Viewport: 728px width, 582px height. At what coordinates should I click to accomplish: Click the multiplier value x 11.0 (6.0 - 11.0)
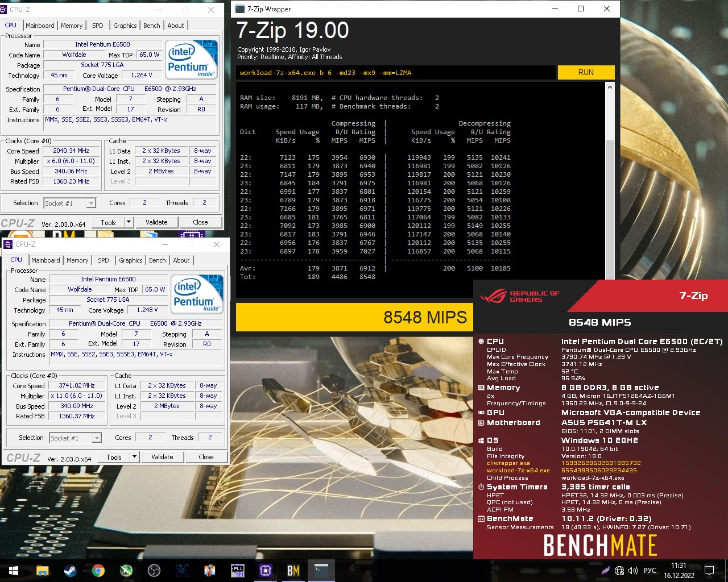(x=77, y=396)
